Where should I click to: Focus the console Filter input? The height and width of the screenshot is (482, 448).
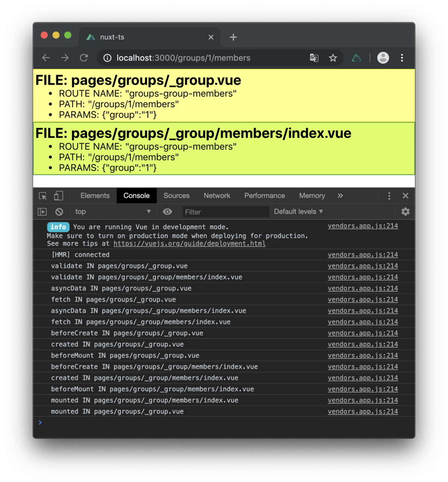(x=226, y=212)
